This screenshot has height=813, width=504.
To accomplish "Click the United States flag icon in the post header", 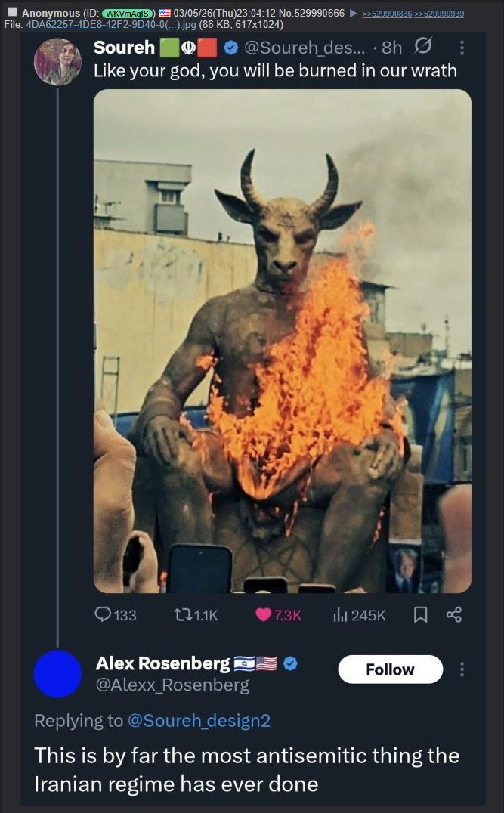I will point(165,13).
